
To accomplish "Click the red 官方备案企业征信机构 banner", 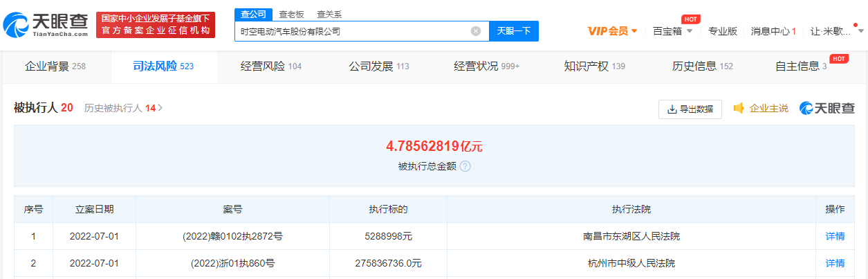I will pos(155,25).
